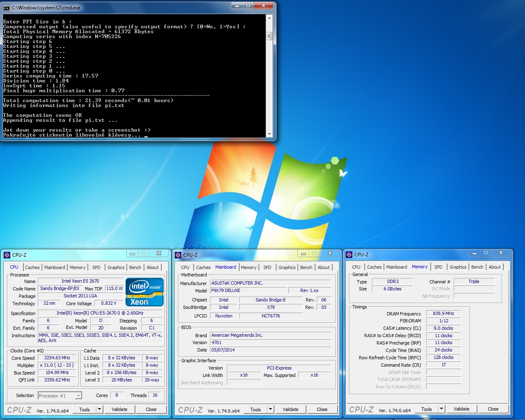Image resolution: width=525 pixels, height=420 pixels.
Task: Minimize the left CPU-Z window
Action: point(132,253)
